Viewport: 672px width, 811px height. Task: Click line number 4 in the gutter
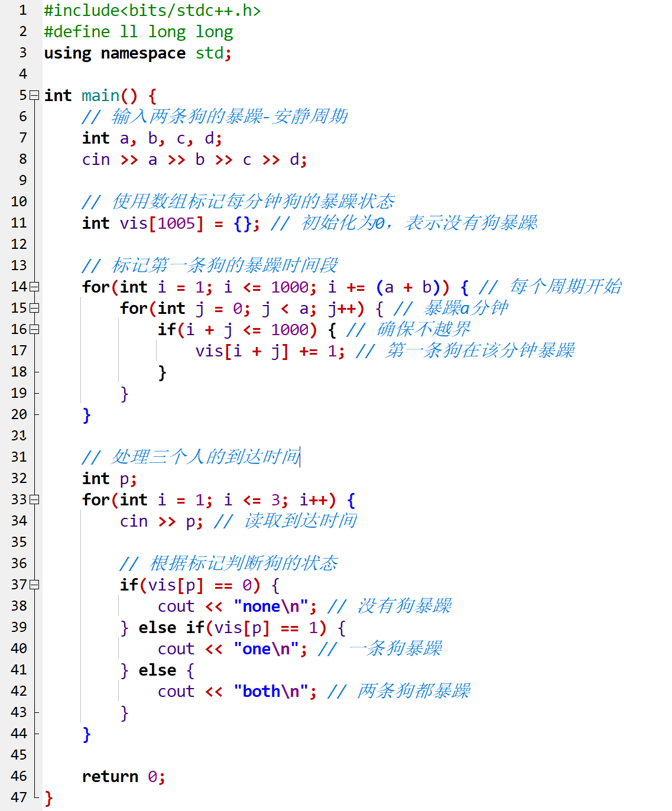click(23, 74)
